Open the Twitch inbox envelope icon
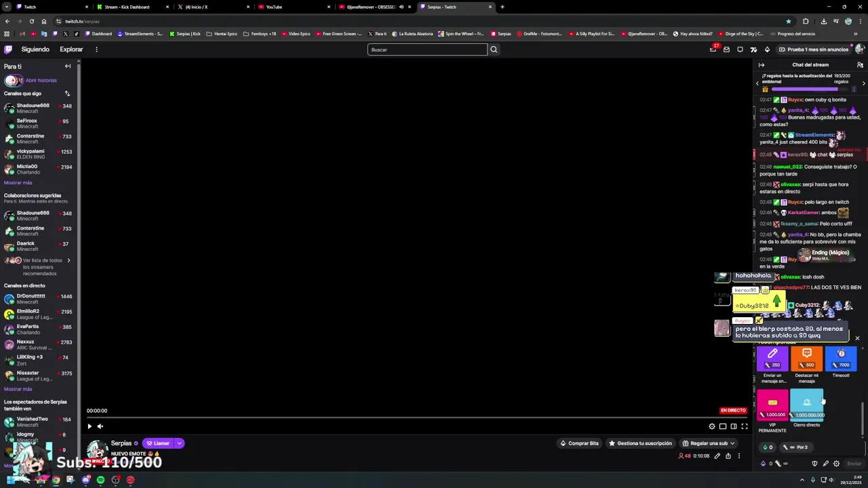Screen dimensions: 868x488 pos(726,49)
